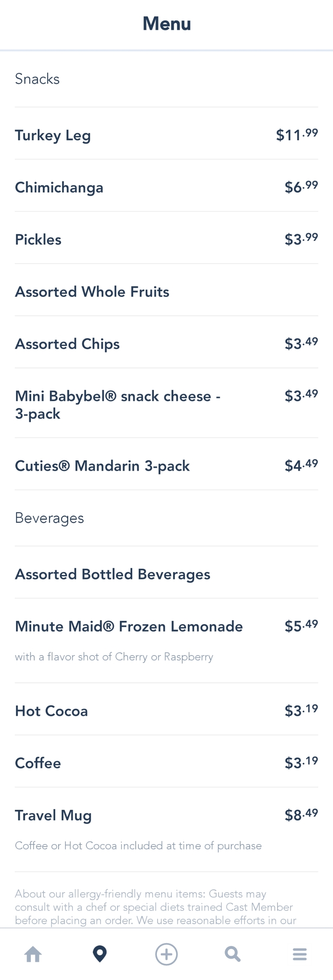Tap Cuties Mandarin 3-pack

[x=102, y=466]
